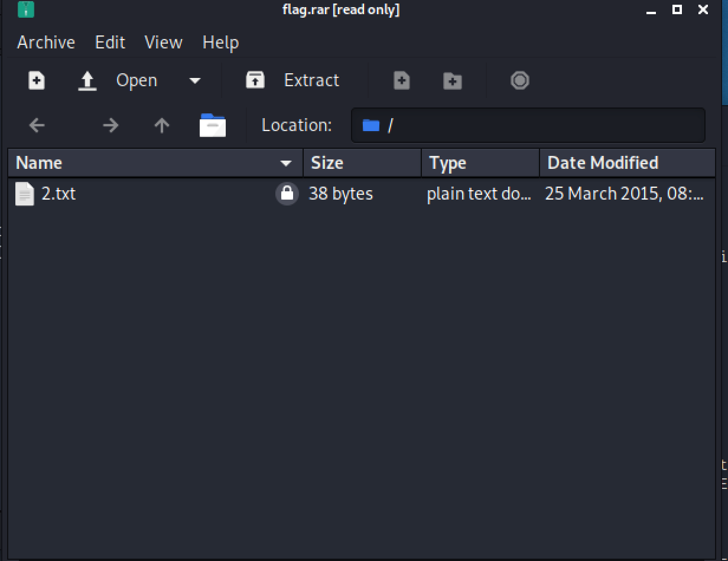Navigate back in the archive
Screen dimensions: 728x561
[x=36, y=125]
